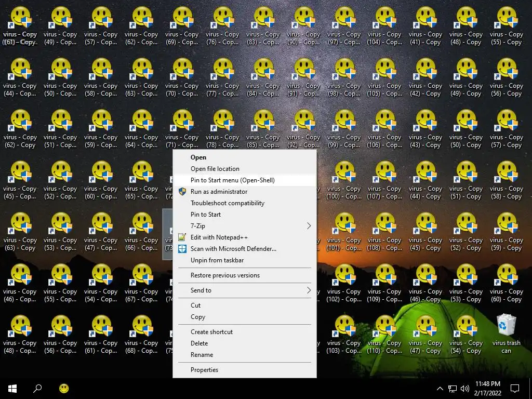Open Properties from the context menu
Viewport: 532px width, 399px height.
(245, 370)
